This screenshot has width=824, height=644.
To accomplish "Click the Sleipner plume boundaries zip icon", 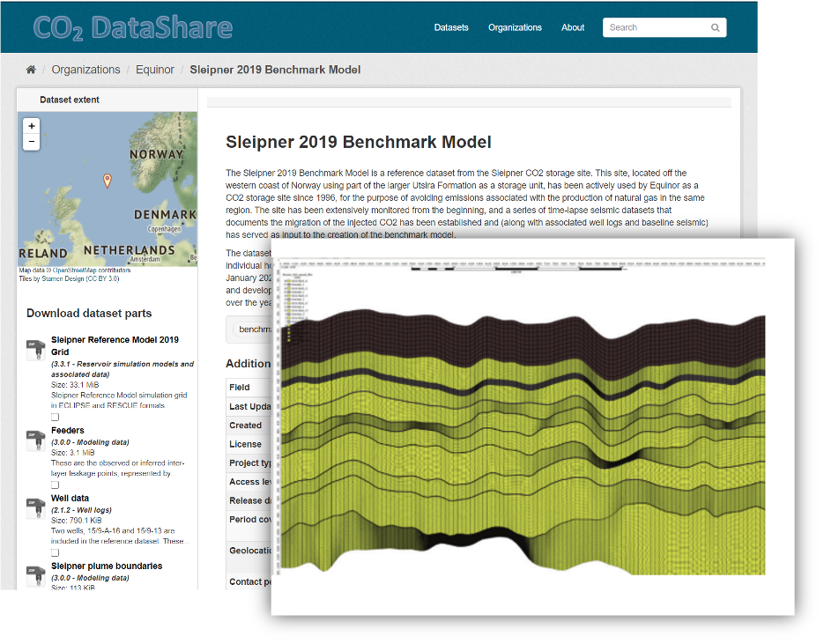I will click(35, 574).
